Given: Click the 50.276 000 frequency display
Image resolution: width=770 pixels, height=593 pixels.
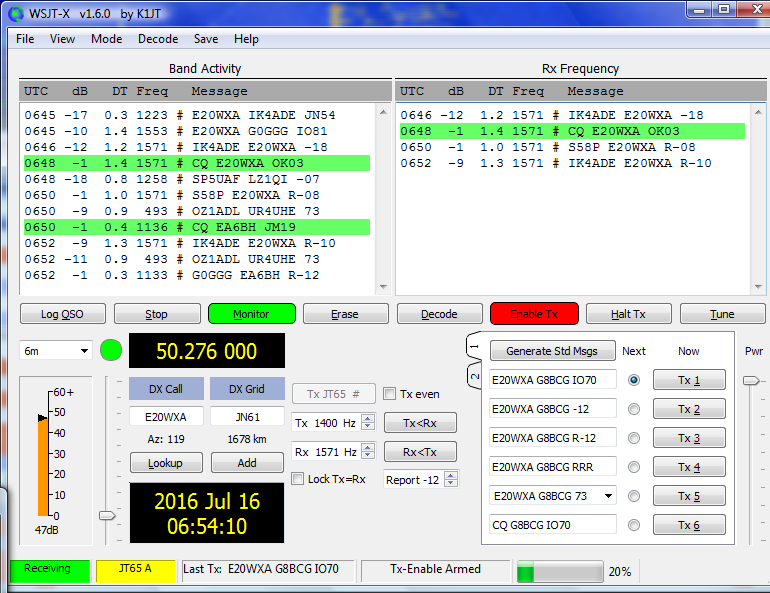Looking at the screenshot, I should [207, 350].
